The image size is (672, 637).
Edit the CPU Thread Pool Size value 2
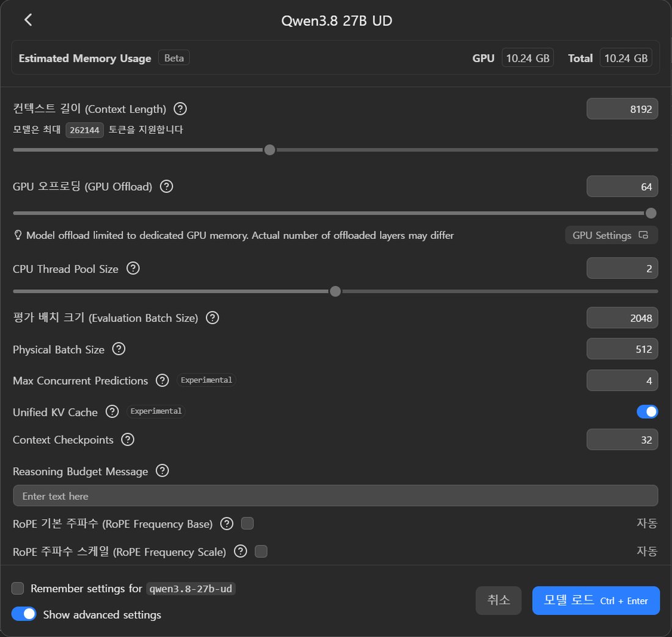[x=622, y=268]
